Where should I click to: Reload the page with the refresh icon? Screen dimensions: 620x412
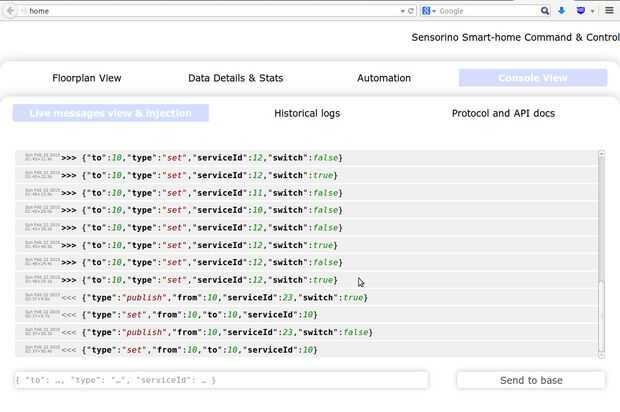411,11
